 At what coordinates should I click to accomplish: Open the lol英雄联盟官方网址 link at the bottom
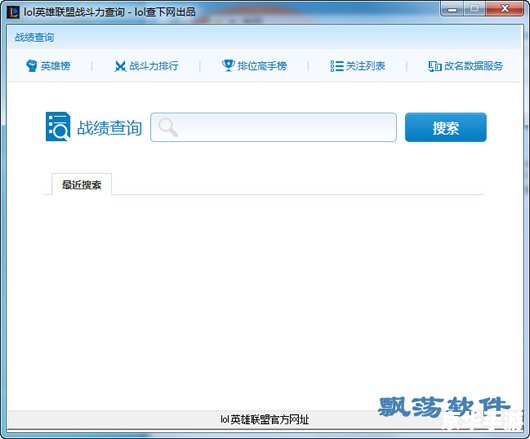pyautogui.click(x=265, y=419)
